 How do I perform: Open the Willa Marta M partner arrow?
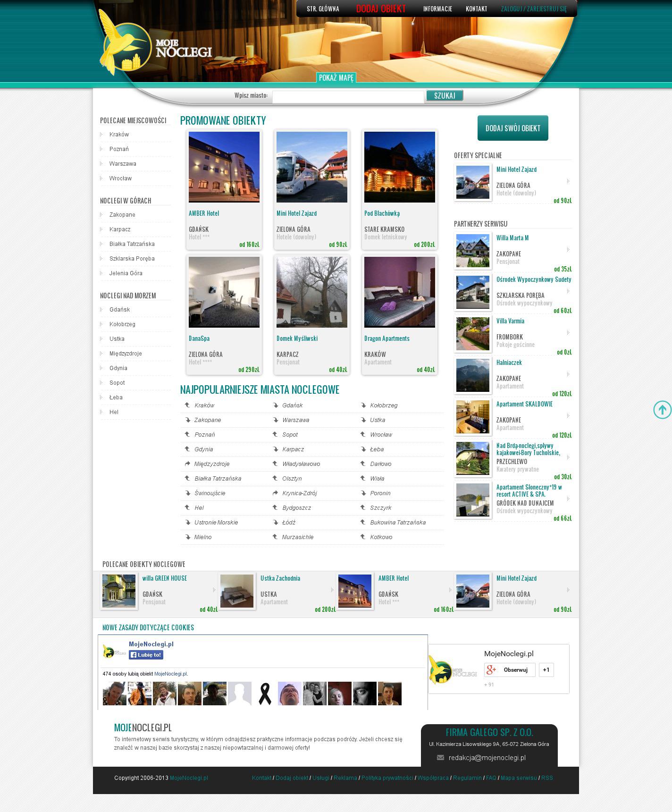(568, 249)
